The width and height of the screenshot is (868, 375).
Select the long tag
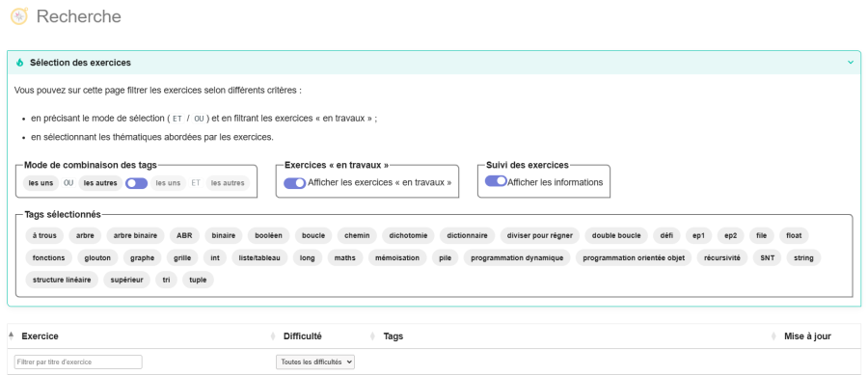click(308, 257)
